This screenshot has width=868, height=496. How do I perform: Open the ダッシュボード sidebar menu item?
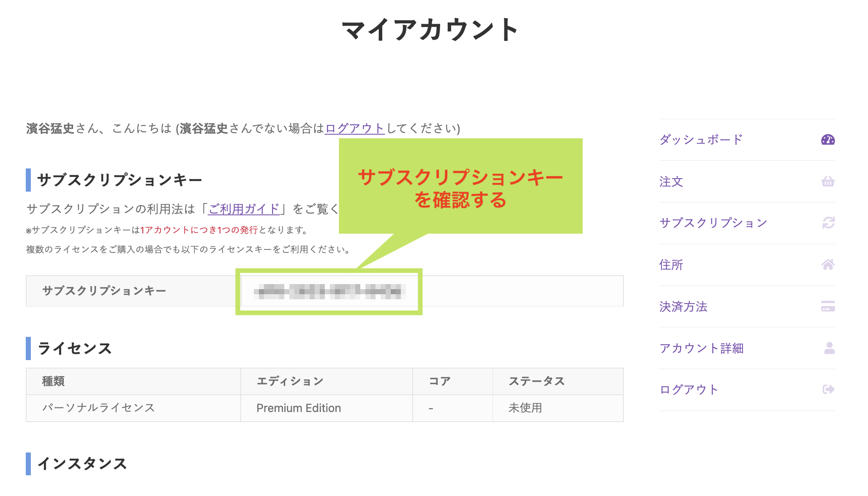coord(701,140)
